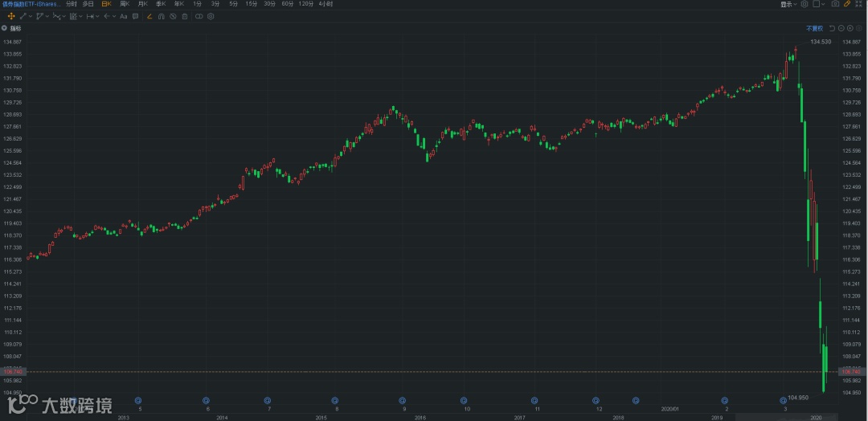Viewport: 868px width, 421px height.
Task: Open chart-area hexagon settings icon
Action: [x=858, y=28]
